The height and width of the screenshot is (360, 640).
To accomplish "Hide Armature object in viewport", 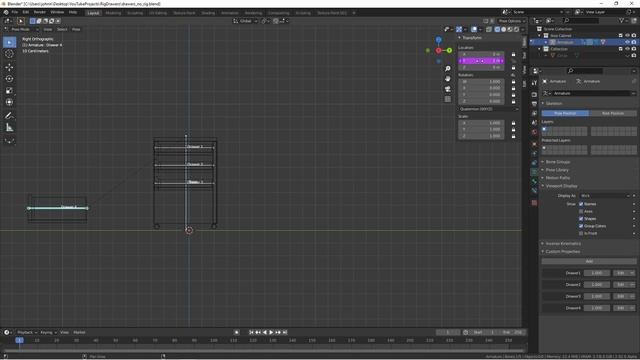I will (627, 42).
